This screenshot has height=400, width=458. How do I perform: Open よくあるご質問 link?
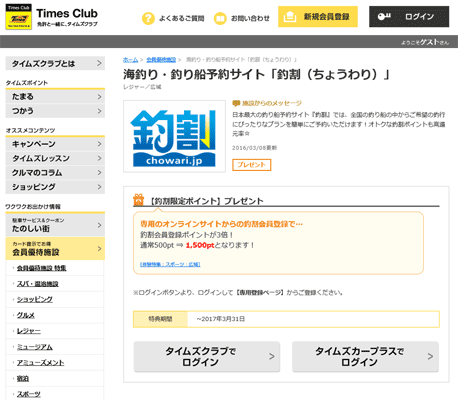[181, 18]
